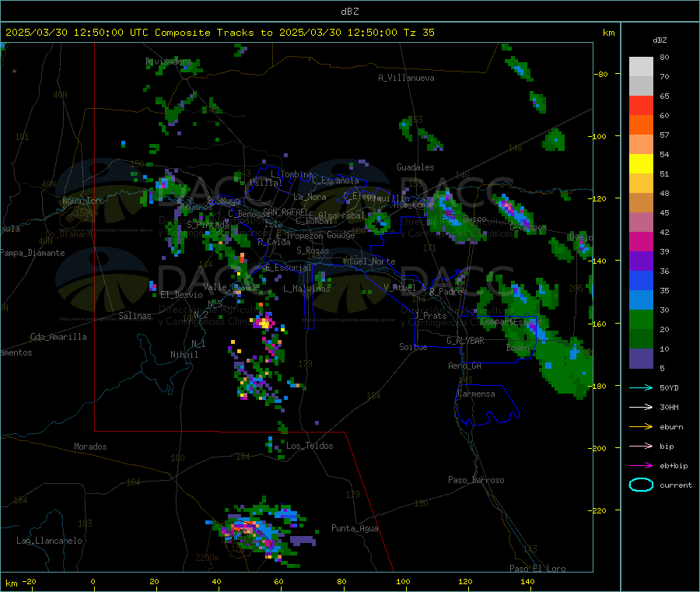Click the Aero_GA location label

click(464, 366)
